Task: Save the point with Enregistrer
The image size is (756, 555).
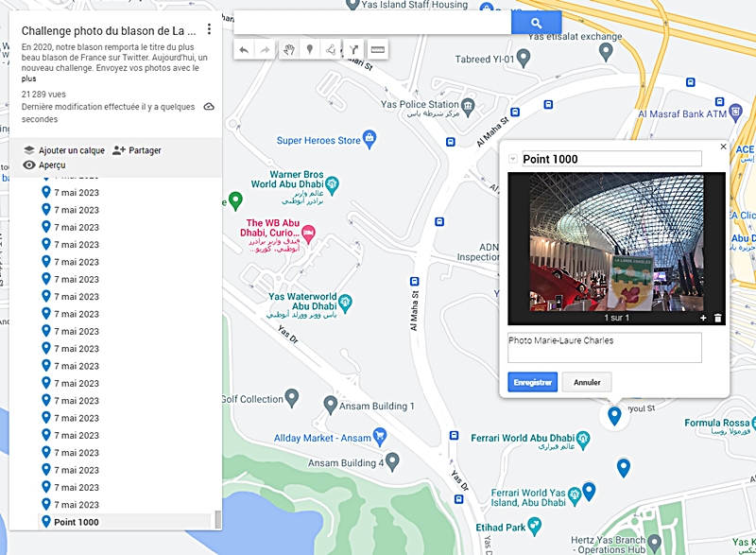Action: (x=532, y=383)
